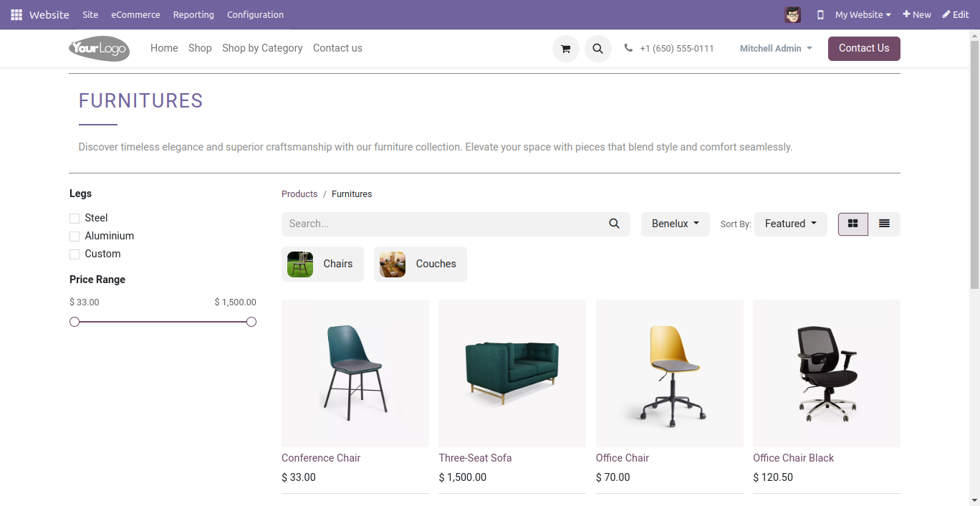Expand the Featured sort dropdown

pyautogui.click(x=790, y=224)
